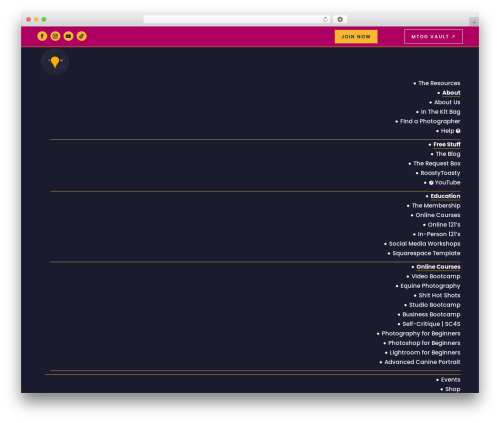This screenshot has height=423, width=500.
Task: Open Studio Bootcamp course
Action: tap(435, 305)
